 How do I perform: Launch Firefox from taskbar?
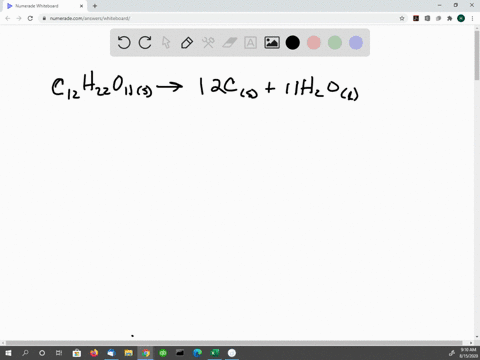click(x=94, y=353)
